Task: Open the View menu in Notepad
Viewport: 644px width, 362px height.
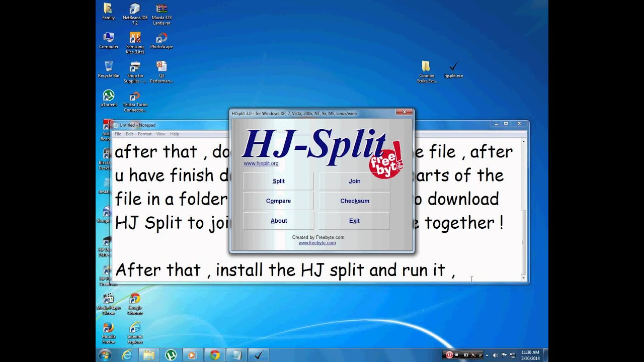Action: tap(160, 134)
